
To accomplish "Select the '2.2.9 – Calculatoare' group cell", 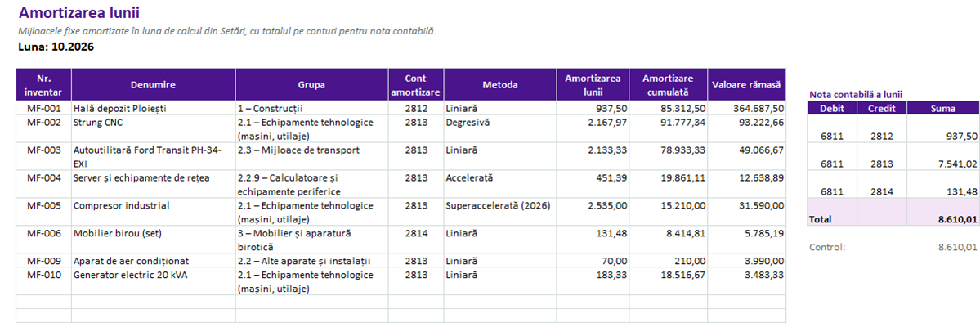I will click(x=311, y=184).
